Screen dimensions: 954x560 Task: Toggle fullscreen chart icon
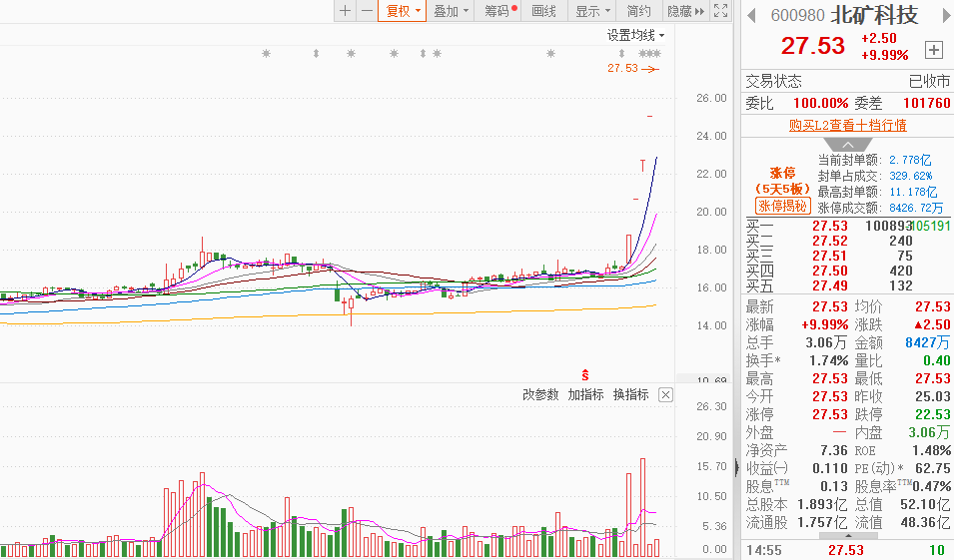pos(720,10)
